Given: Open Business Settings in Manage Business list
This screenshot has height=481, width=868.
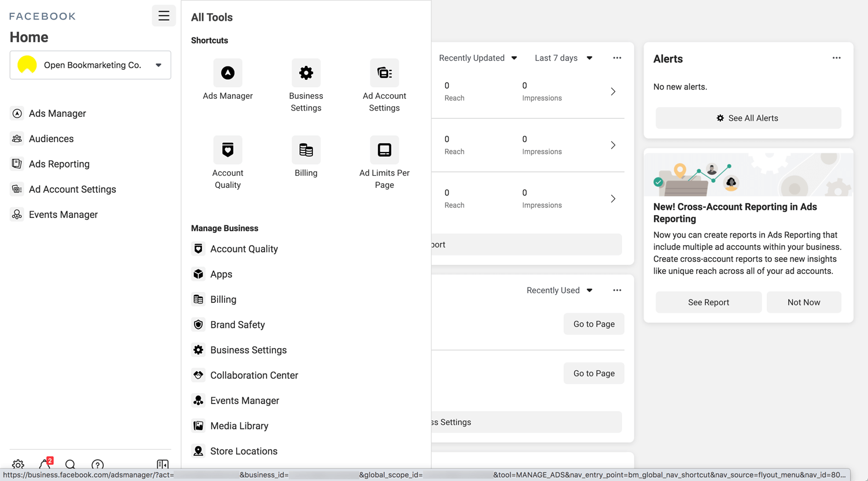Looking at the screenshot, I should point(248,350).
